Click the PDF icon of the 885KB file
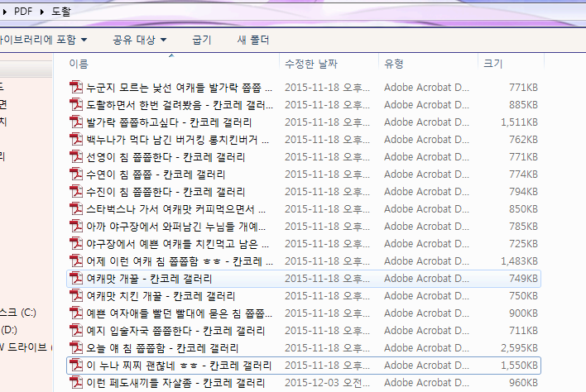This screenshot has height=392, width=586. (76, 105)
